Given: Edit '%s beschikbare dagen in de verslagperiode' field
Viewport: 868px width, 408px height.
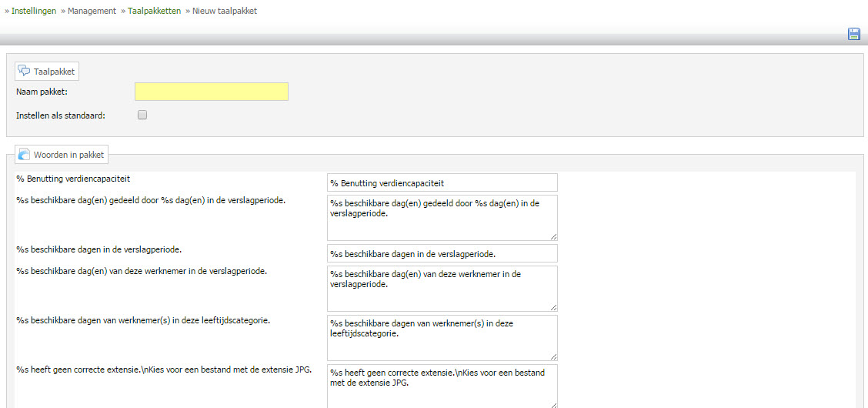Looking at the screenshot, I should 442,253.
